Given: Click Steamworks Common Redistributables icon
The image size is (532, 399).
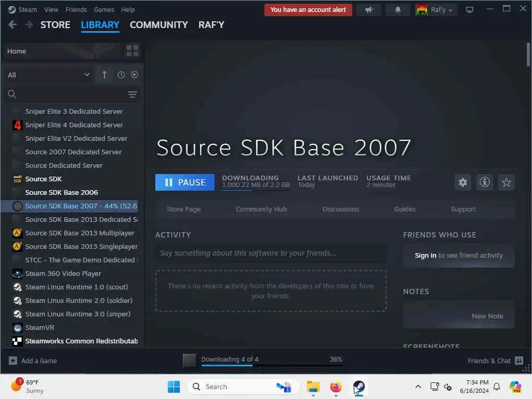Looking at the screenshot, I should tap(17, 341).
